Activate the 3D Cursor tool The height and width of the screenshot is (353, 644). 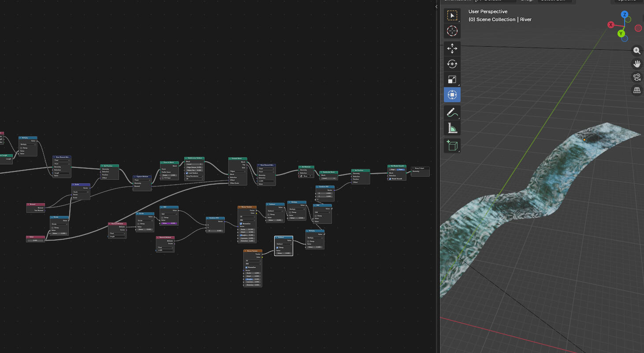(x=452, y=31)
